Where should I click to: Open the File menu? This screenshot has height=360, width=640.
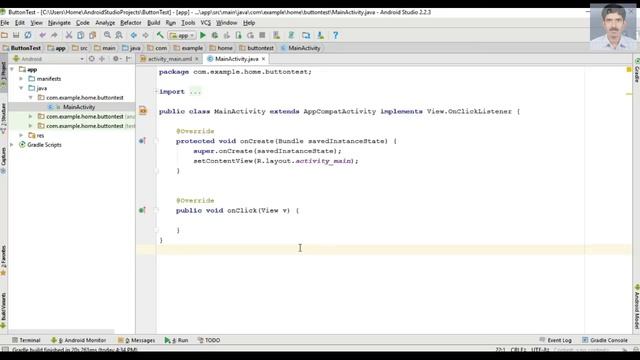pos(5,23)
